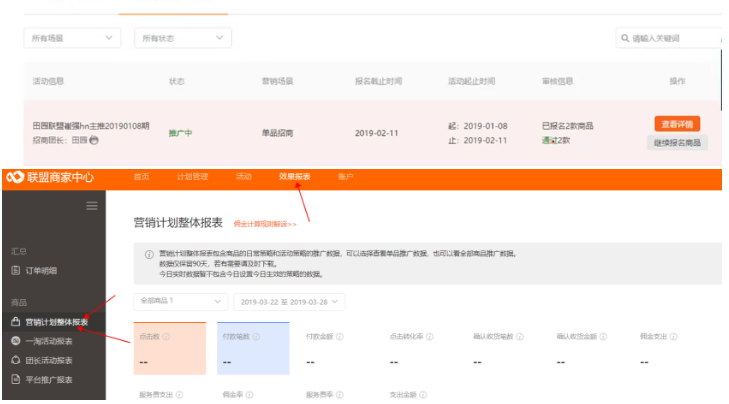Click the 营销计划整体报表 page heading
This screenshot has height=404, width=729.
(178, 223)
